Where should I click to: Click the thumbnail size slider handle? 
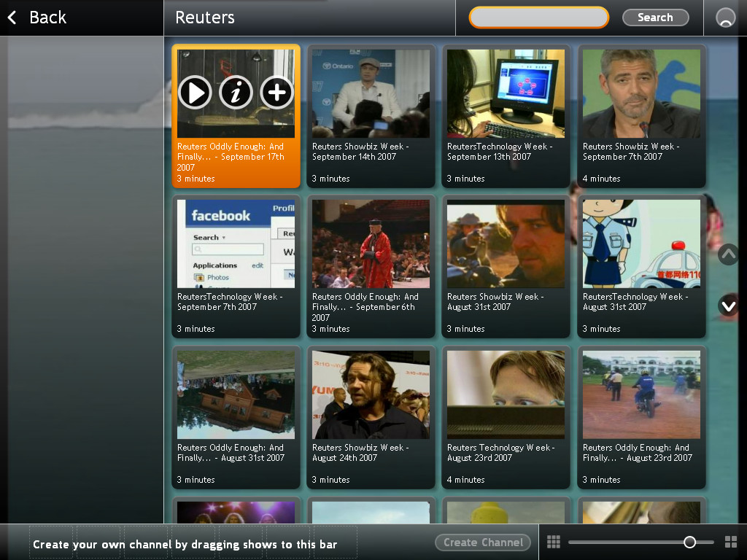689,542
